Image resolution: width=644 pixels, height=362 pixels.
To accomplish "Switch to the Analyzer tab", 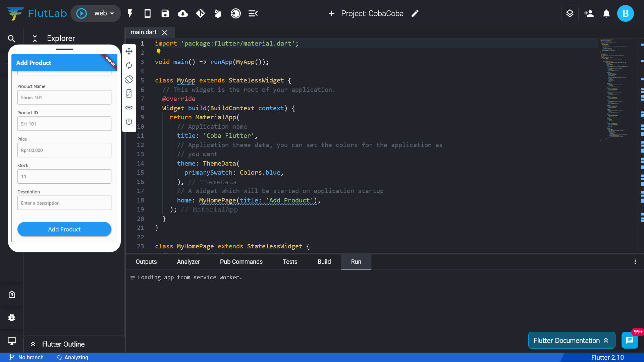I will coord(189,262).
